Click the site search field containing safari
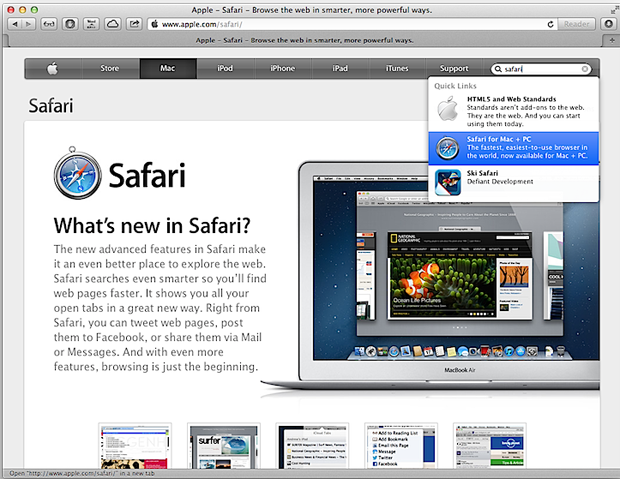The width and height of the screenshot is (620, 479). click(x=541, y=69)
